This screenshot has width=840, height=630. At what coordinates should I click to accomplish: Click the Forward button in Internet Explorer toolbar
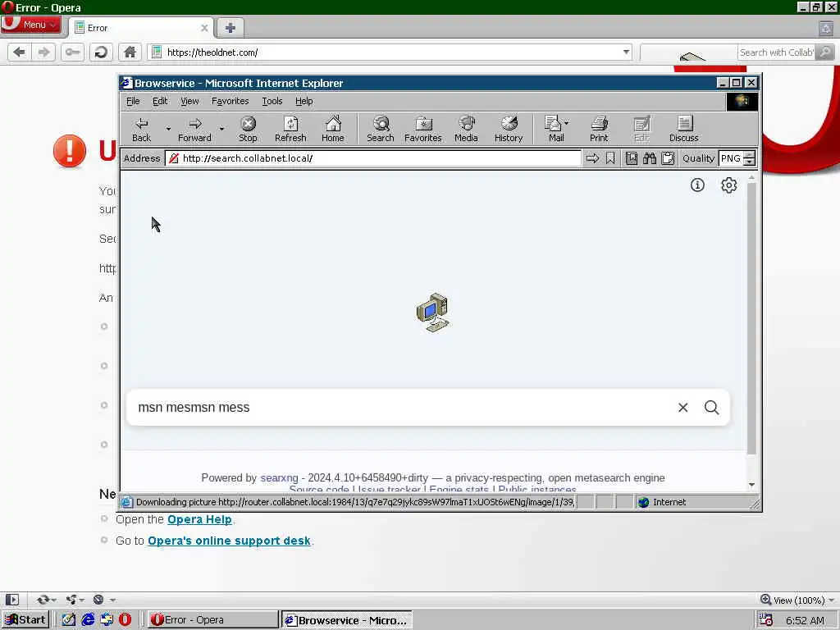[x=194, y=129]
